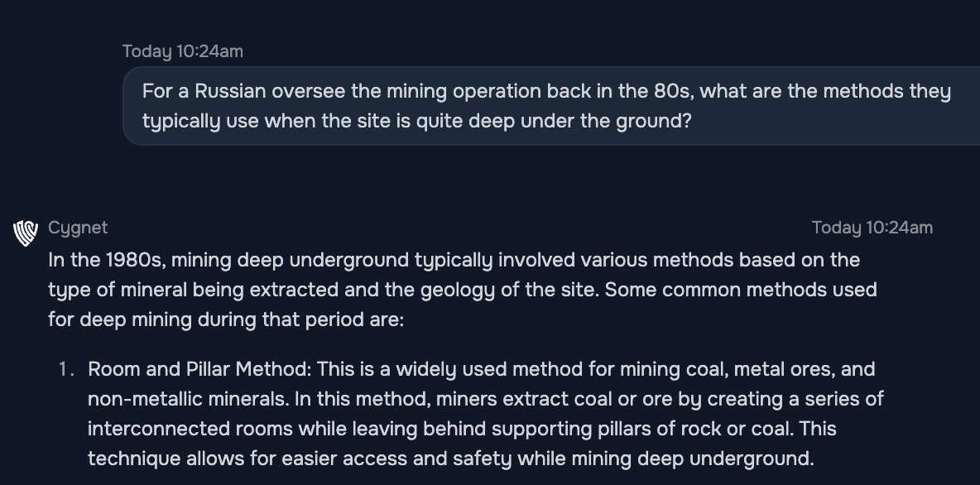Select the Cygnet sender name label
Screen dimensions: 980x485
[x=78, y=228]
